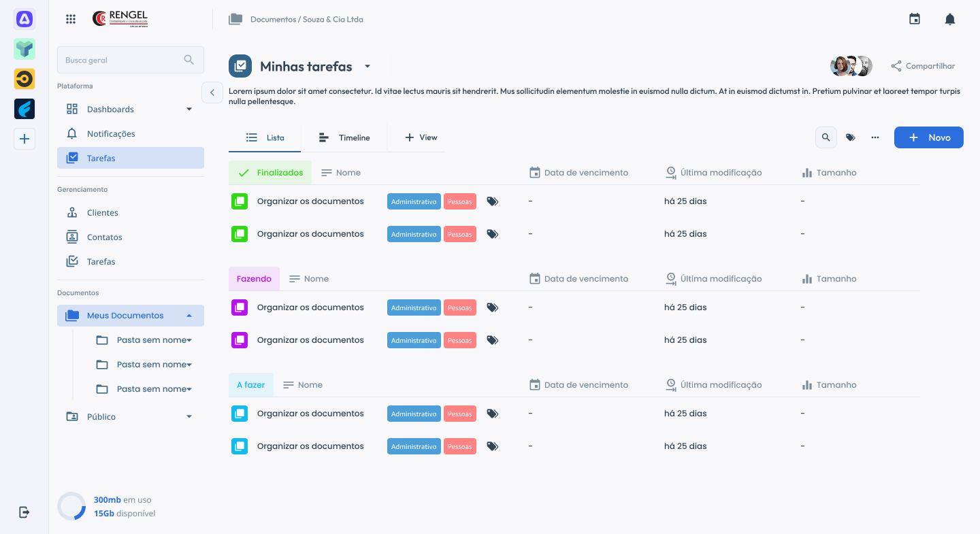980x534 pixels.
Task: Collapse the Meus Documentos folder tree
Action: point(189,316)
